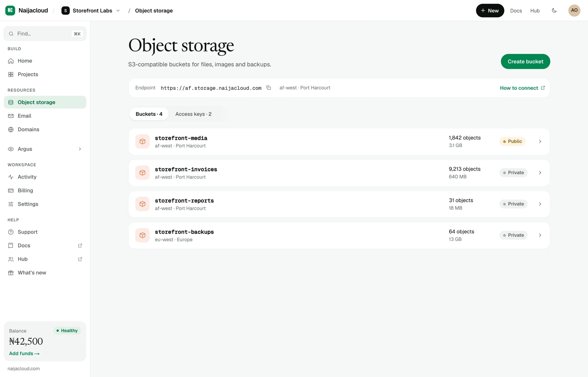Select the Buckets tab
The width and height of the screenshot is (588, 377).
pos(149,114)
